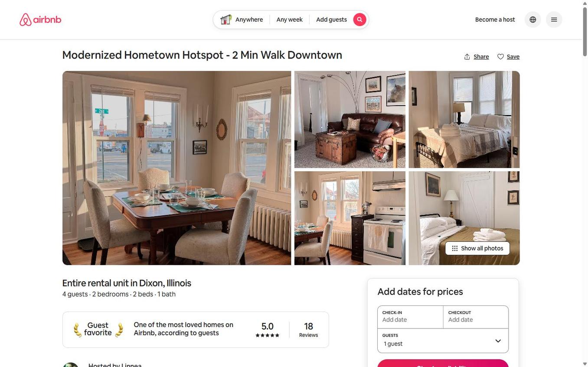Image resolution: width=588 pixels, height=367 pixels.
Task: Open the Airbnb logo home link
Action: point(40,19)
